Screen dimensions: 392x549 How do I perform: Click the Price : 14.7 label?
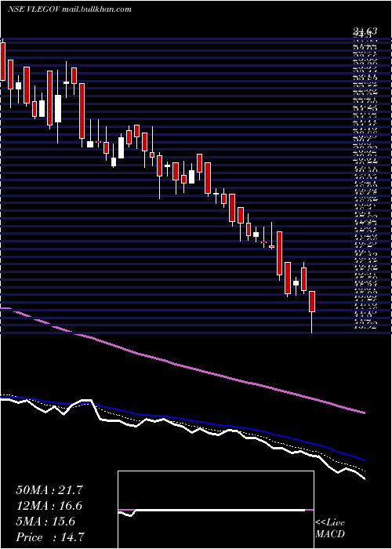(x=49, y=537)
